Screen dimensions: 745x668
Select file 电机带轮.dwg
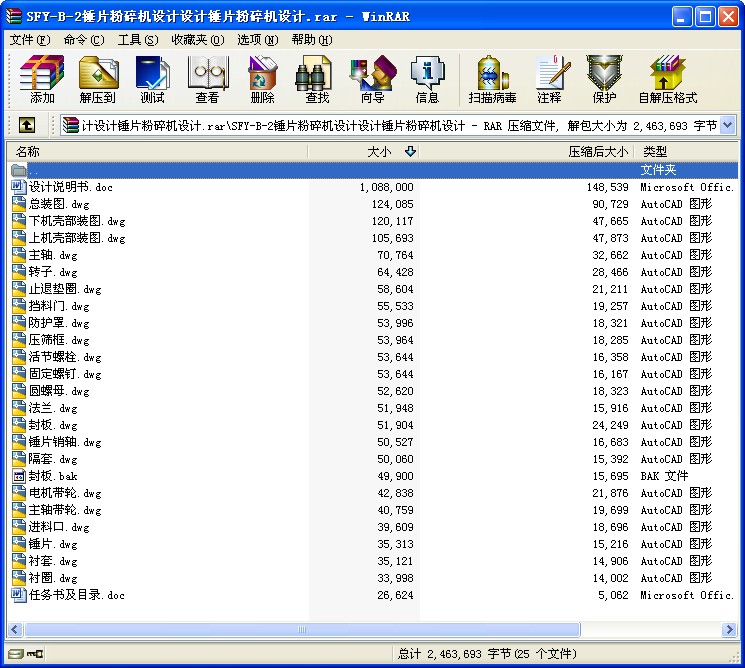(65, 493)
